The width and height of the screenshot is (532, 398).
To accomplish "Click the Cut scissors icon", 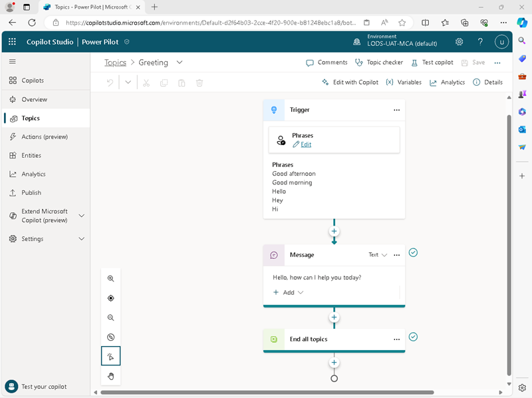I will (x=146, y=83).
